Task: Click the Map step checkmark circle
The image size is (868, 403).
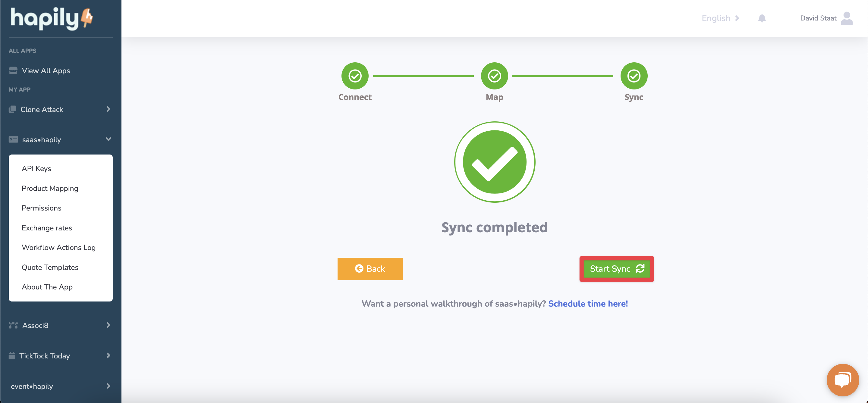Action: [x=494, y=76]
